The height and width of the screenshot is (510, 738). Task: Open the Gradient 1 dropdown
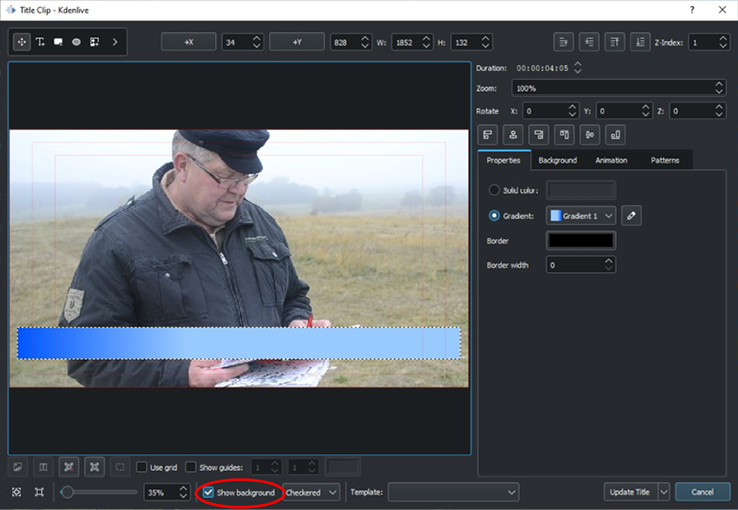click(581, 215)
